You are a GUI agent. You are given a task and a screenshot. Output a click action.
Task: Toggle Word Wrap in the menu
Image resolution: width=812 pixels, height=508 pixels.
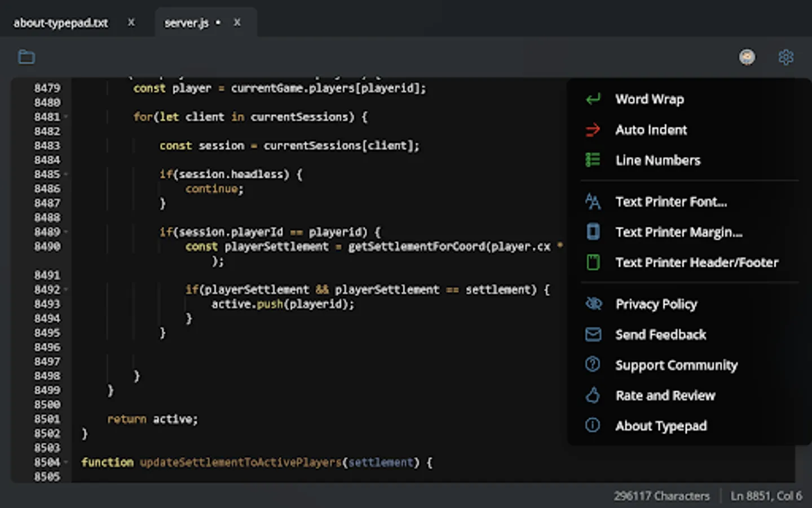tap(649, 99)
